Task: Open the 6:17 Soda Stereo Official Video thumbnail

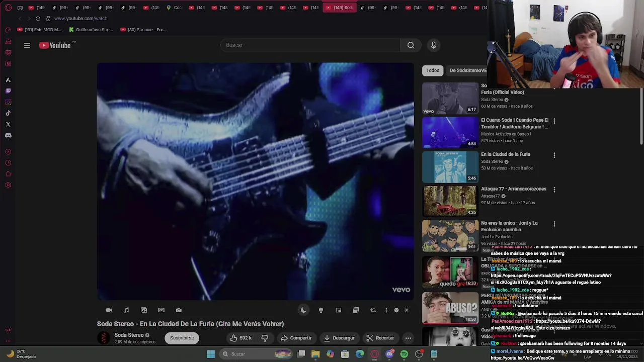Action: tap(450, 98)
